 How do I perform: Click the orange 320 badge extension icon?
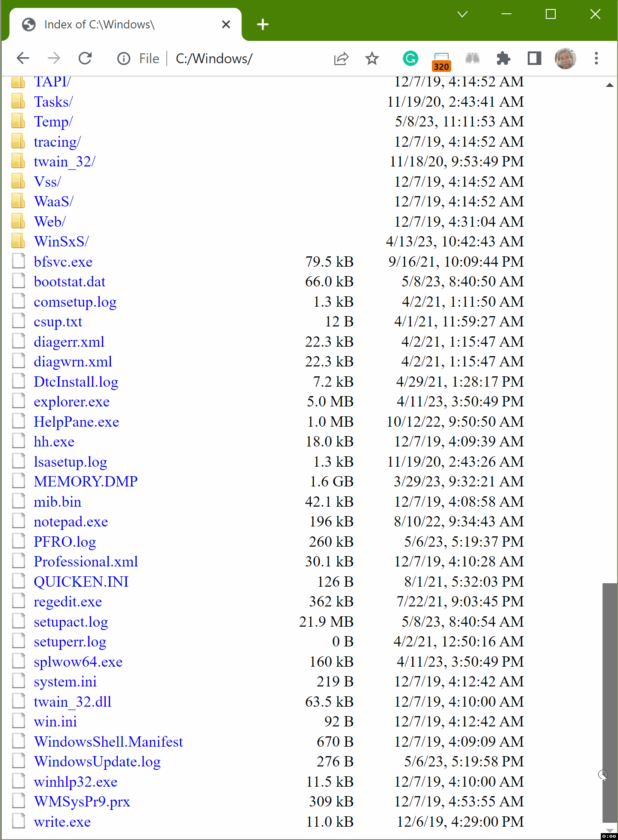coord(441,61)
